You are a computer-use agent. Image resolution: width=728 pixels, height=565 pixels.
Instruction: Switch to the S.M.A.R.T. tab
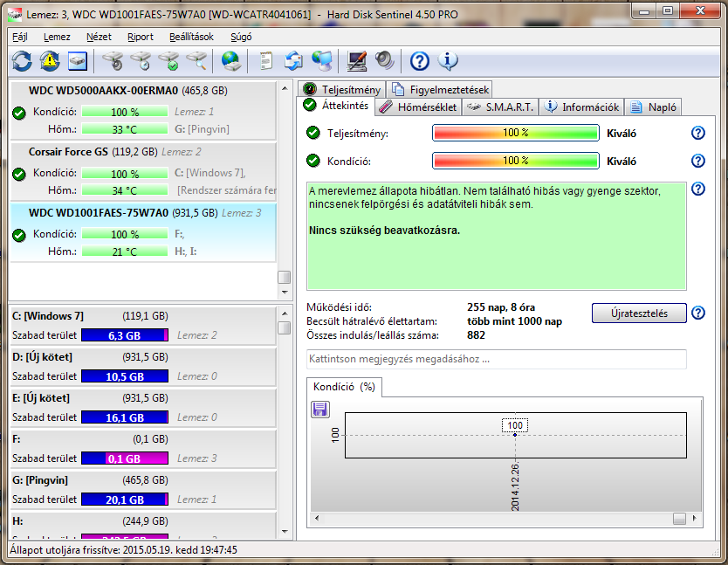click(500, 107)
